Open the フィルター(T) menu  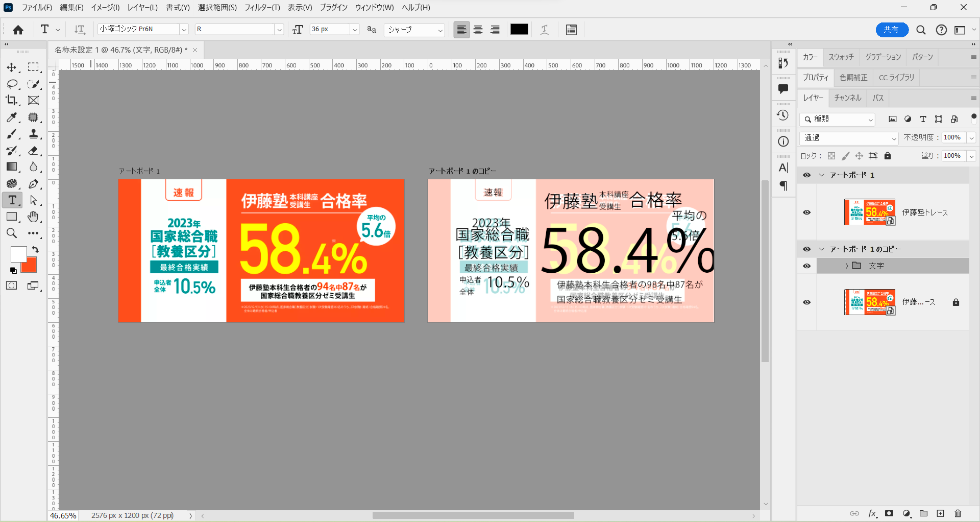[262, 8]
